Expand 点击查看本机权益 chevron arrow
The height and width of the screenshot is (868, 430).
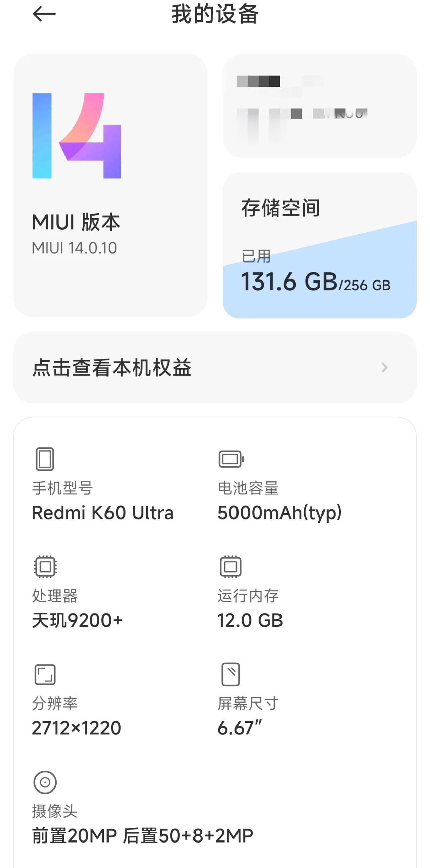tap(384, 367)
